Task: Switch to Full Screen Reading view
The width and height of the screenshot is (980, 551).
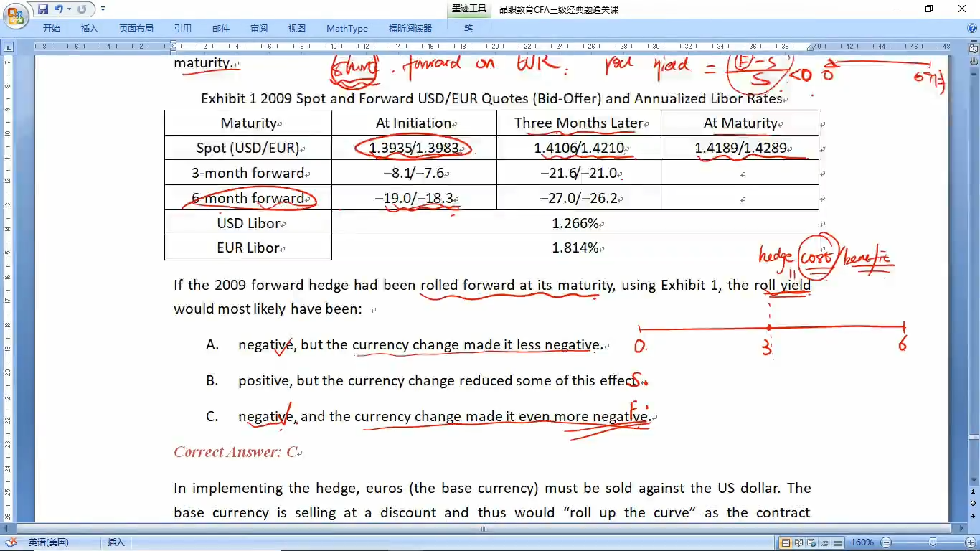Action: (x=798, y=542)
